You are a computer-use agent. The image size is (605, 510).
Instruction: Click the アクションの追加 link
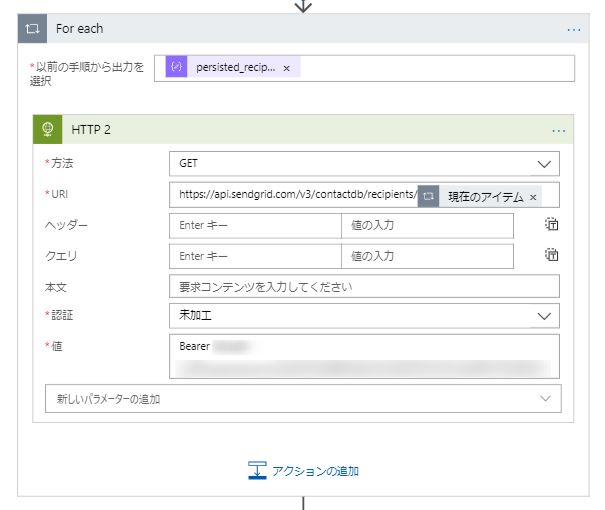tap(316, 471)
